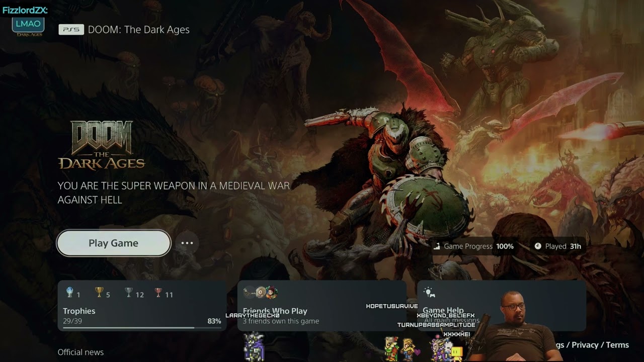Click the TURNUPBASSAMPLITUDE overlay name
Image resolution: width=644 pixels, height=362 pixels.
pyautogui.click(x=436, y=325)
